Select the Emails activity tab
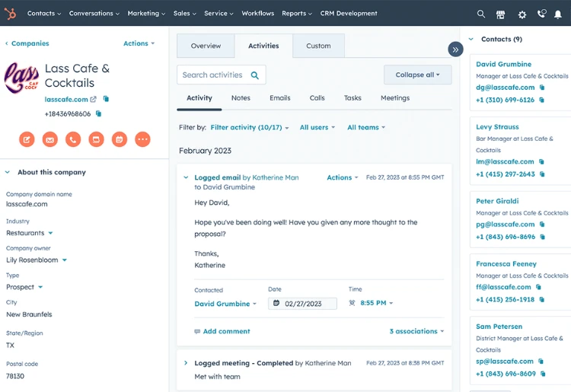Screen dimensions: 571x392 pyautogui.click(x=279, y=98)
